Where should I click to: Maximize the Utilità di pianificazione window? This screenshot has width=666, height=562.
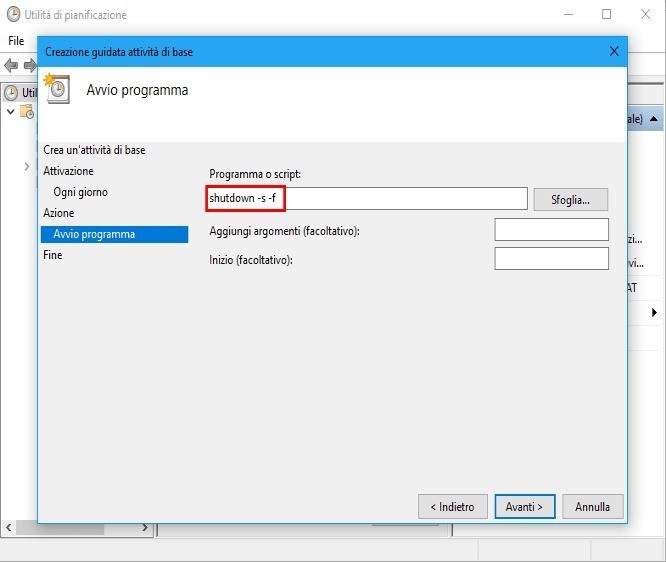click(606, 15)
